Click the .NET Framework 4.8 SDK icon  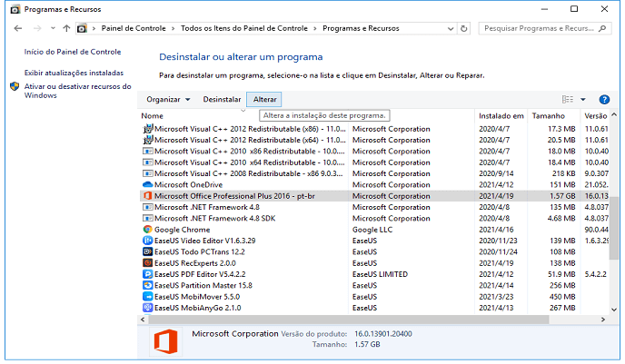point(147,218)
